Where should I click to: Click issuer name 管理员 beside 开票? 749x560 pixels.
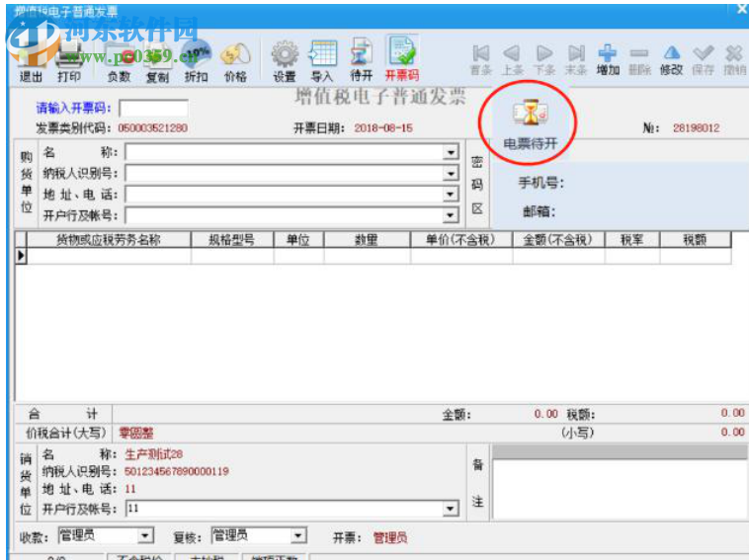point(390,538)
